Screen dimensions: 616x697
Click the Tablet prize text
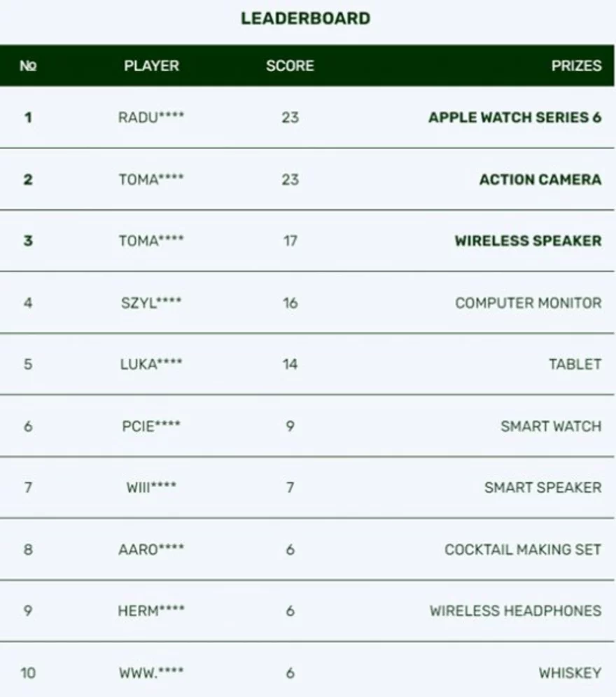575,364
